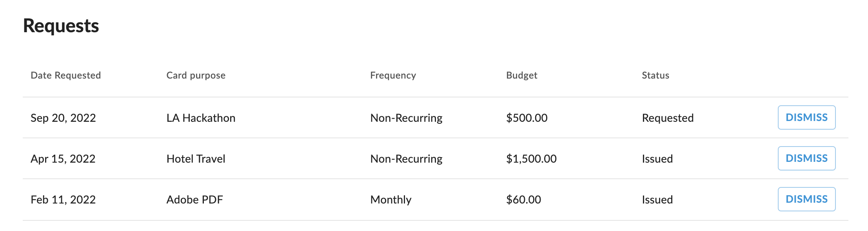Click the Card purpose column header

tap(196, 75)
